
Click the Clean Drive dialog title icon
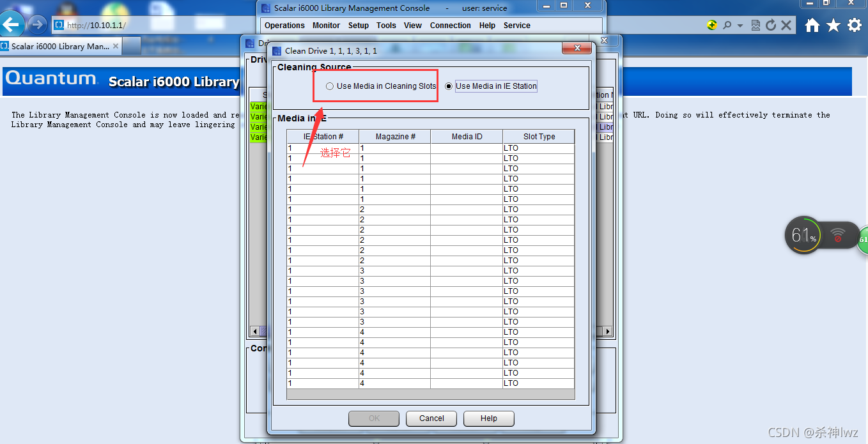tap(277, 50)
